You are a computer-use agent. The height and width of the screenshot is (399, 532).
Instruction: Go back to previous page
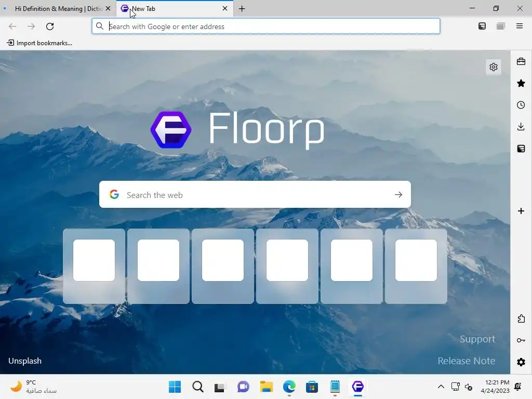tap(12, 26)
